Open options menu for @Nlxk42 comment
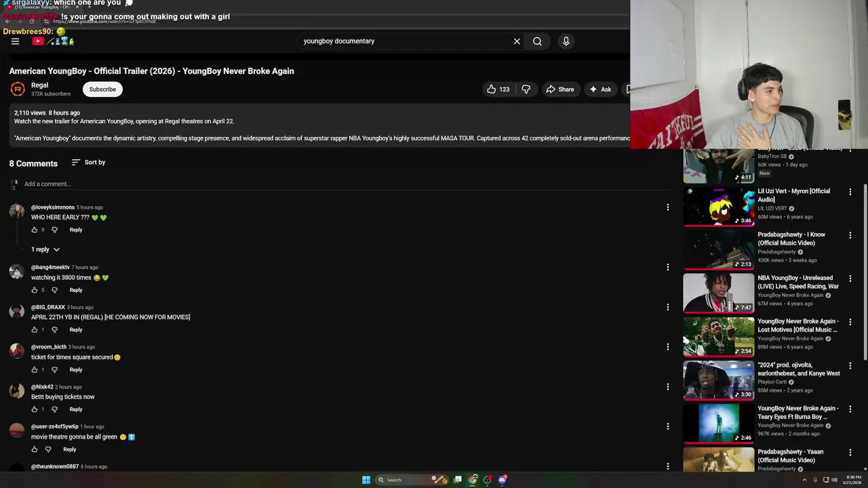This screenshot has width=868, height=488. 667,387
